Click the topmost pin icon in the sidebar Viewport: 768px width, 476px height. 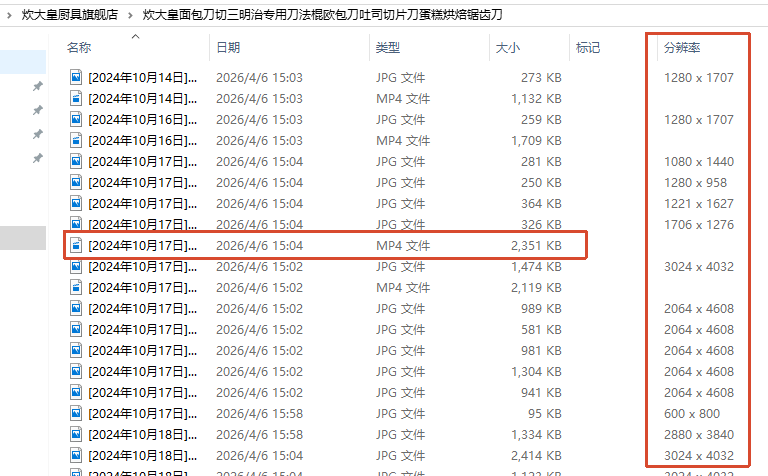(37, 86)
